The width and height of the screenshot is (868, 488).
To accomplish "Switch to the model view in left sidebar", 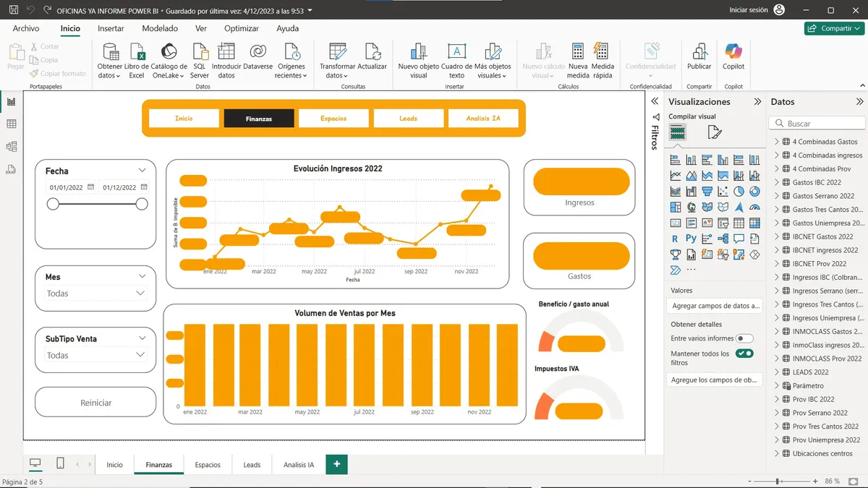I will tap(12, 147).
